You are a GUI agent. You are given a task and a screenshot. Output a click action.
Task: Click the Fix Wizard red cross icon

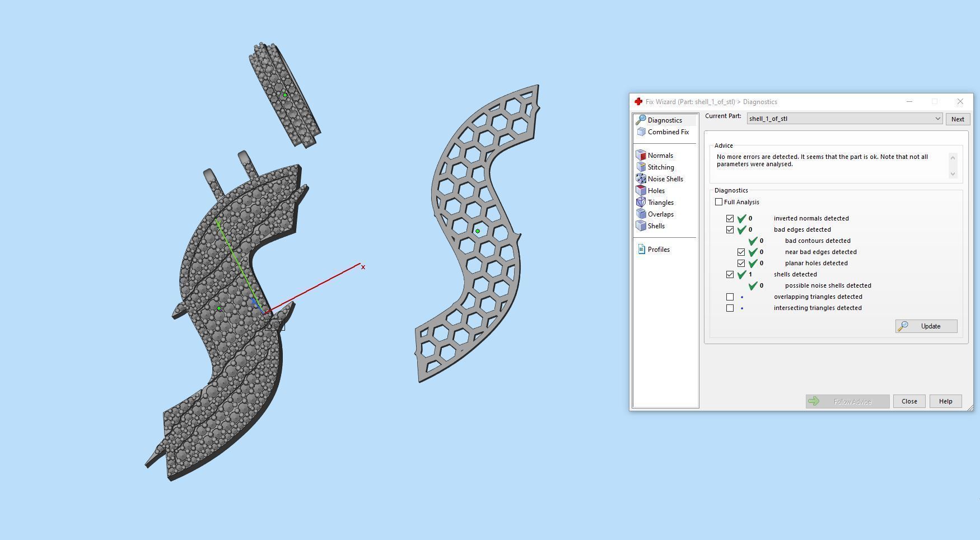click(638, 102)
